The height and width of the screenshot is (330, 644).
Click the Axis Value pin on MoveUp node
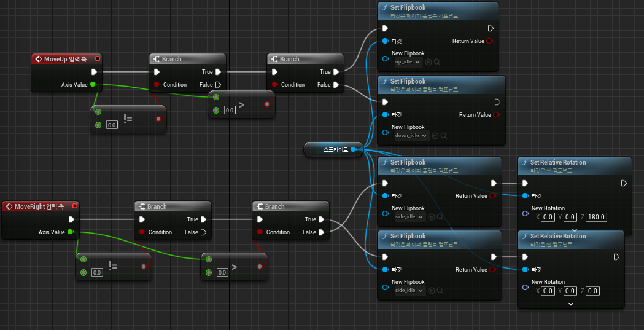point(93,85)
